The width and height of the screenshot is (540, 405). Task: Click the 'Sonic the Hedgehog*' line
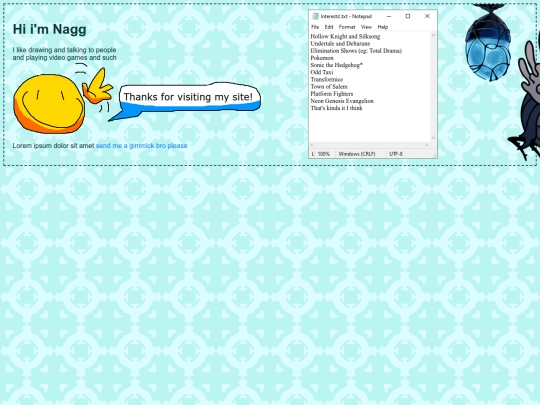[x=336, y=65]
